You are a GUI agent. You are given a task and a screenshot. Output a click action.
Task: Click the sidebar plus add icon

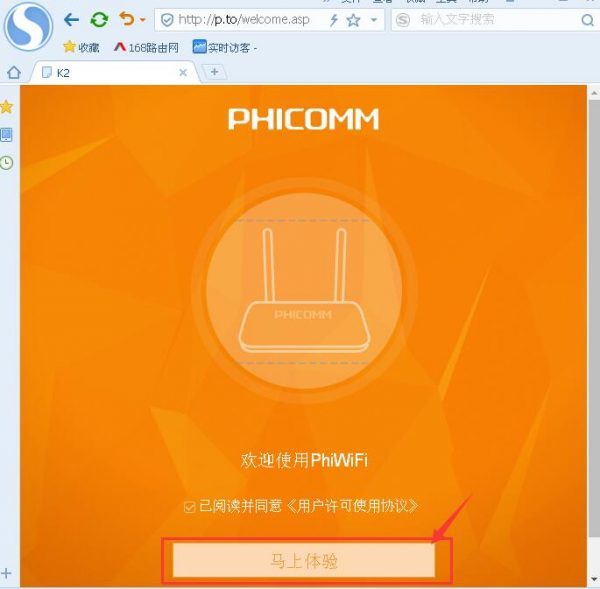[7, 573]
